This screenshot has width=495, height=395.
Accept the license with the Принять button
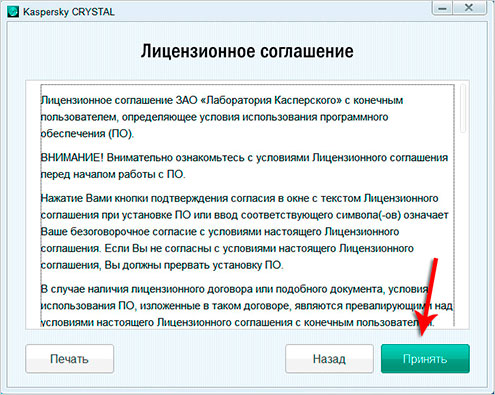[425, 359]
